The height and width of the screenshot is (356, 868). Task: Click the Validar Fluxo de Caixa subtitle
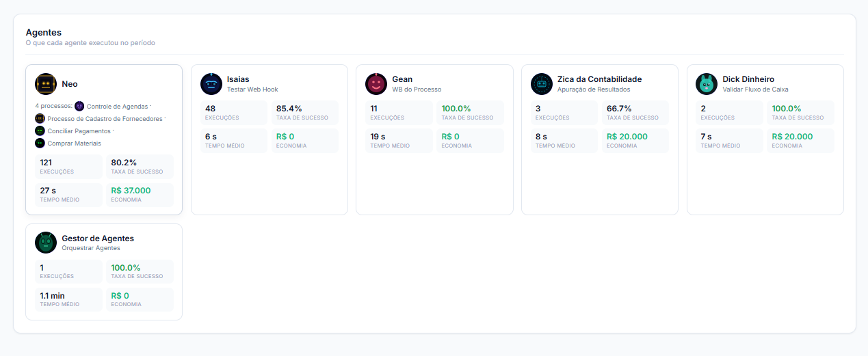click(755, 90)
